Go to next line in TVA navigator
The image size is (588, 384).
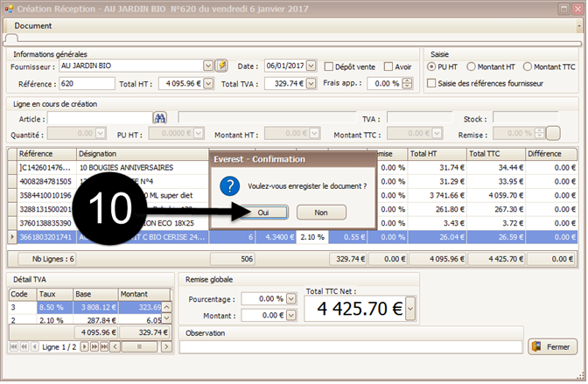(84, 347)
